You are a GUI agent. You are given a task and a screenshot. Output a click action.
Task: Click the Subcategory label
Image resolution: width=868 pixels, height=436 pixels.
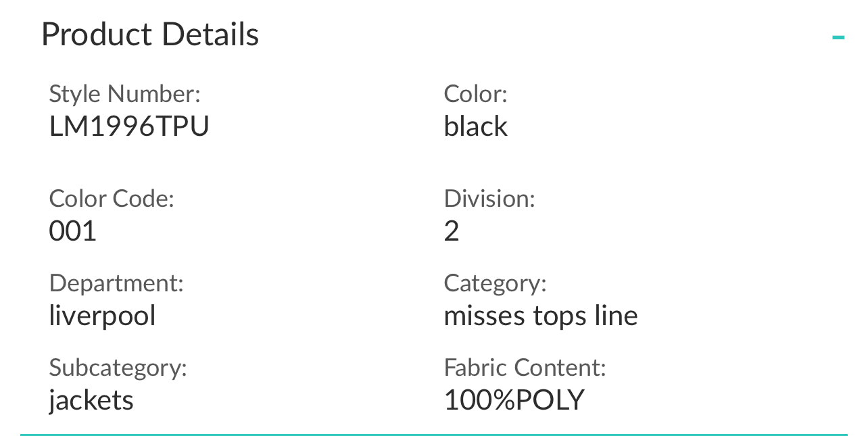118,368
